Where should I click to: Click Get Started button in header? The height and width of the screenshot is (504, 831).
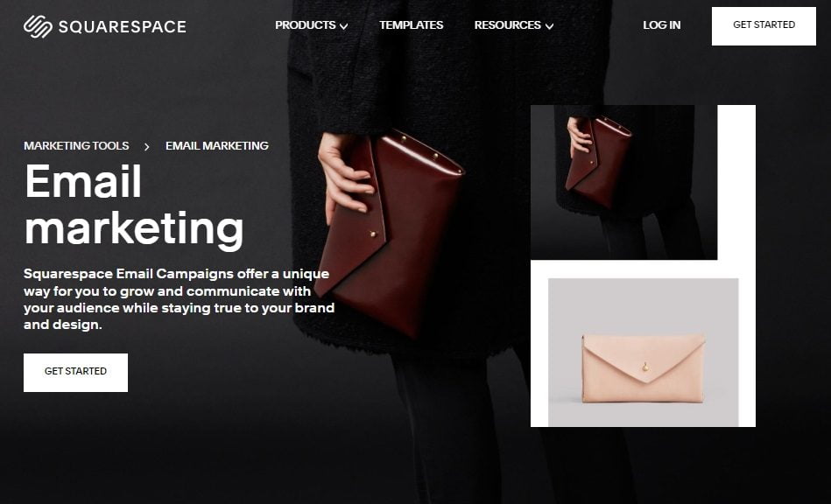click(764, 26)
